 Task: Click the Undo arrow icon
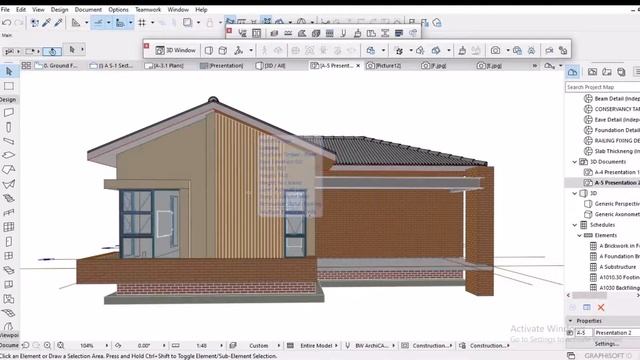coord(7,23)
